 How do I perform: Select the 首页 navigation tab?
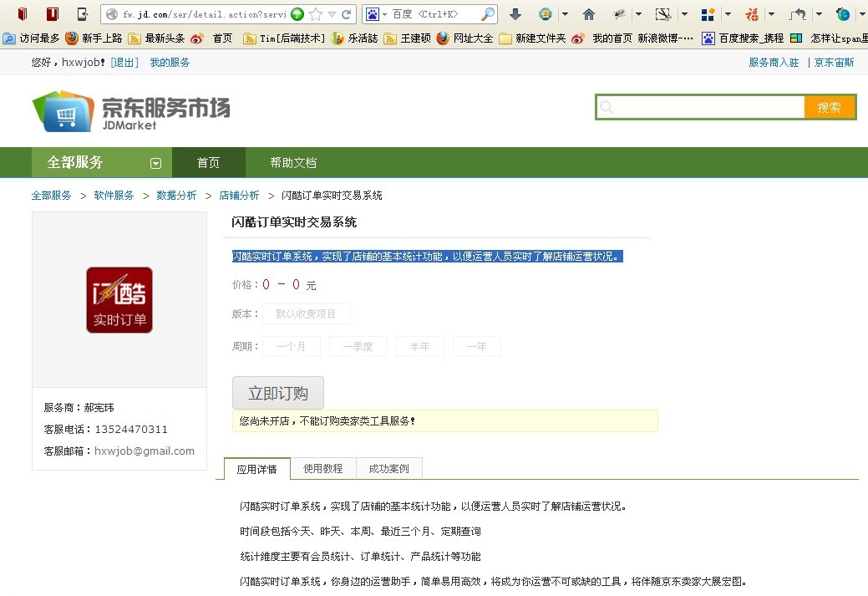(x=208, y=162)
